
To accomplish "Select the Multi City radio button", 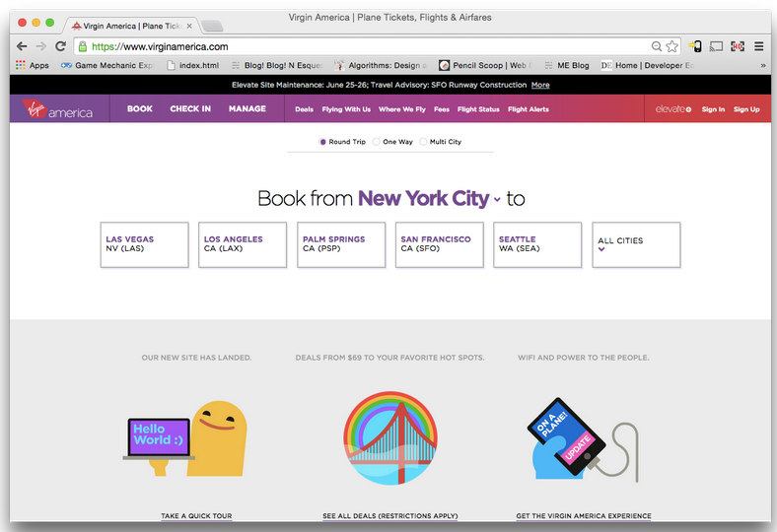I will (x=423, y=142).
